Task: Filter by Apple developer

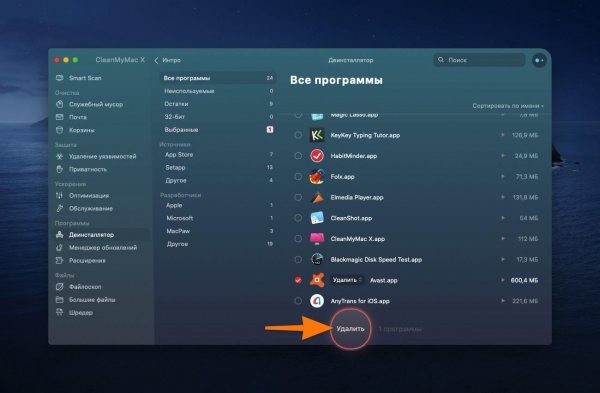Action: point(218,205)
